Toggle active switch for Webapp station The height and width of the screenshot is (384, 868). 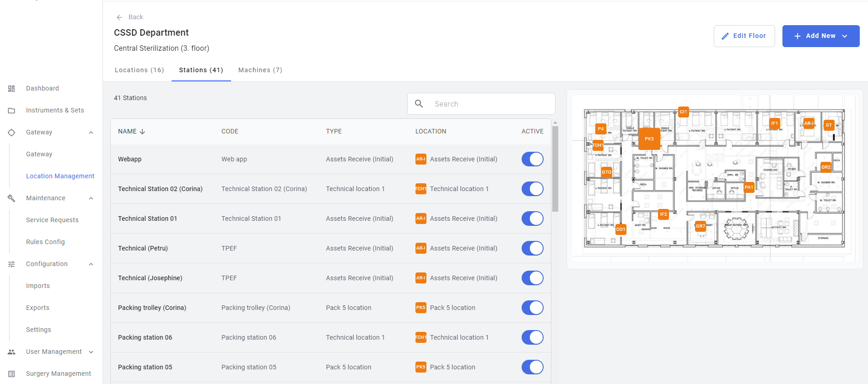coord(533,159)
